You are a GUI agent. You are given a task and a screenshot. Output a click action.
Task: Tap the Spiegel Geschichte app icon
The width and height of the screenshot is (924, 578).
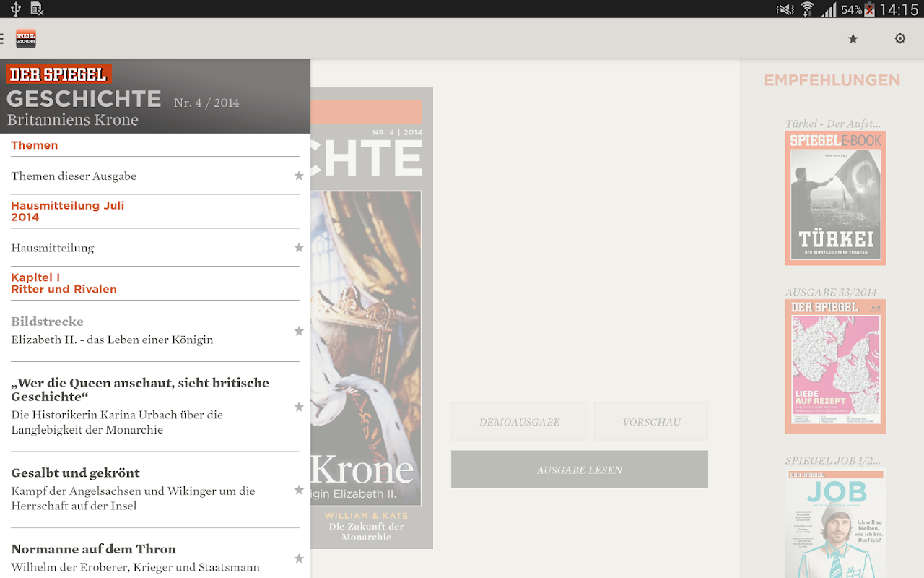click(26, 38)
